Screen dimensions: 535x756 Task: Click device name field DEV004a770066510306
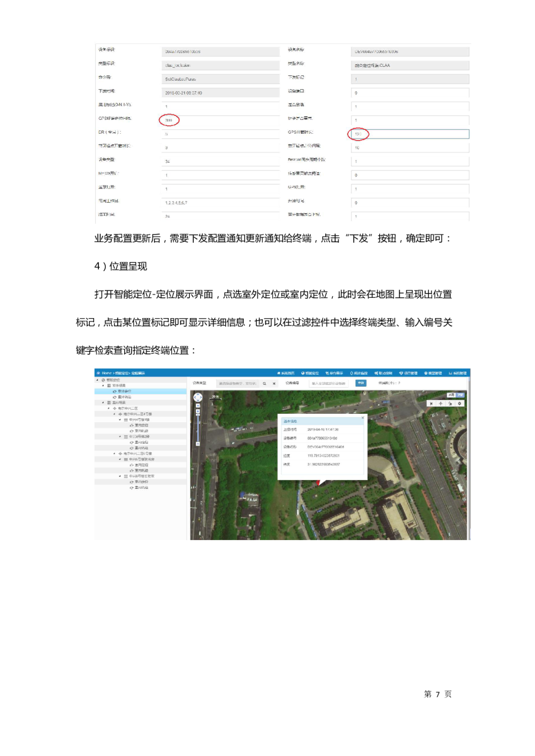pyautogui.click(x=410, y=52)
